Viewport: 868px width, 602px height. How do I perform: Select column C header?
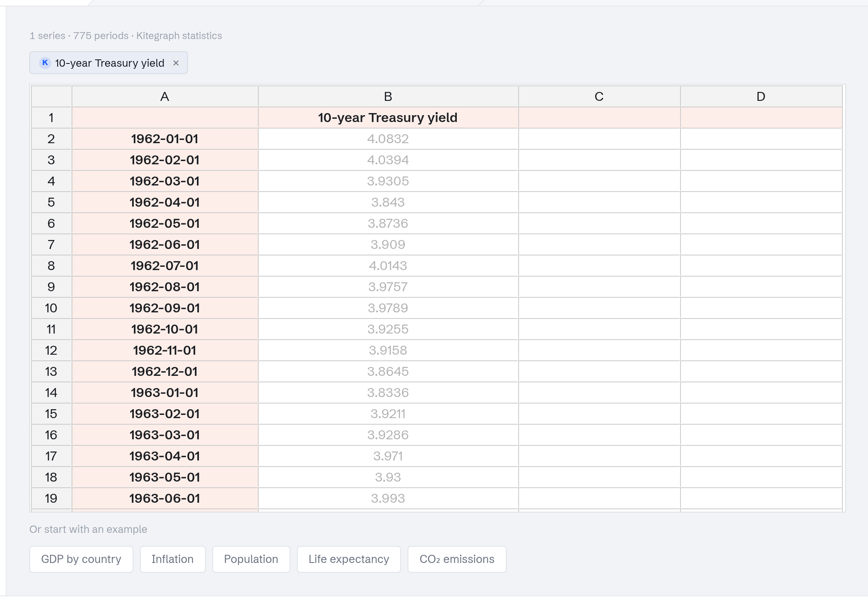click(x=599, y=96)
